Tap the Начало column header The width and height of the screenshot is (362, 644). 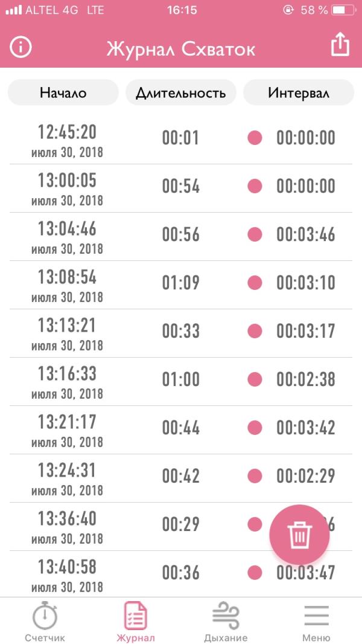pos(63,93)
